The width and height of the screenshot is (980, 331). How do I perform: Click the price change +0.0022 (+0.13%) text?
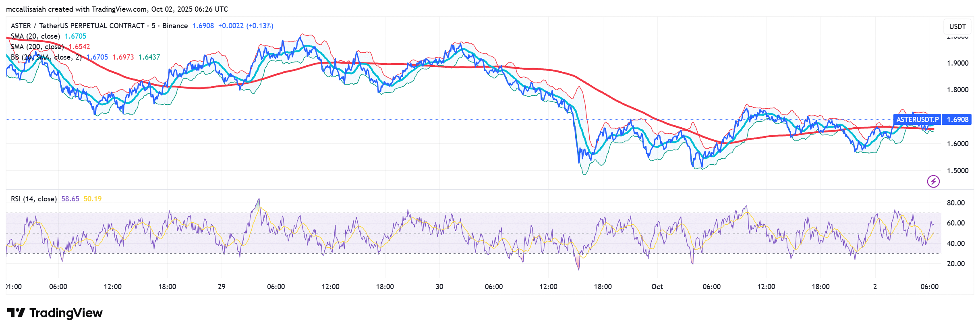(x=246, y=26)
